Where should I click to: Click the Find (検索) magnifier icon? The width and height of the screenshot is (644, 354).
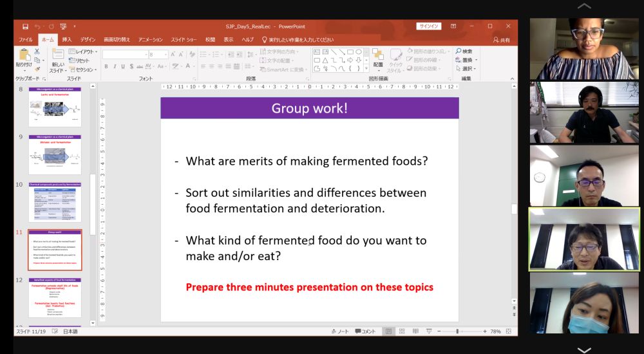pyautogui.click(x=459, y=51)
